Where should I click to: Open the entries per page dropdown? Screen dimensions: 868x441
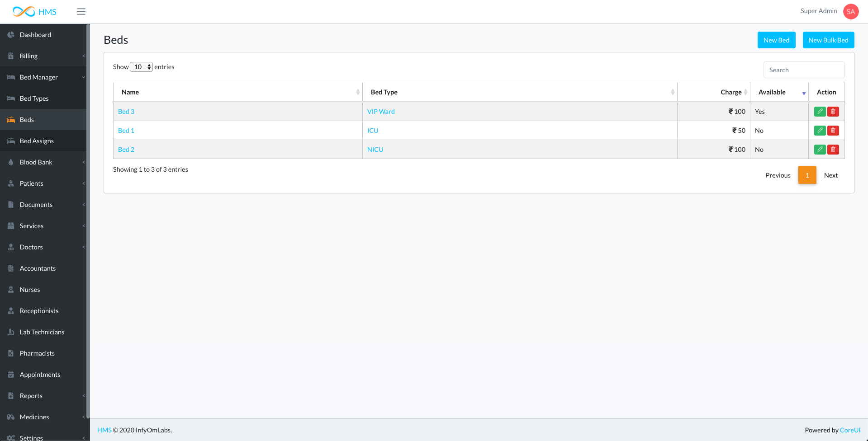141,67
